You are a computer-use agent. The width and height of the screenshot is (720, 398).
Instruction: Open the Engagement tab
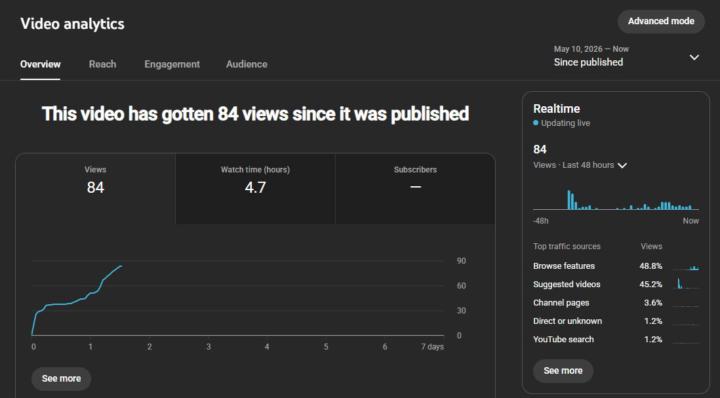tap(172, 64)
